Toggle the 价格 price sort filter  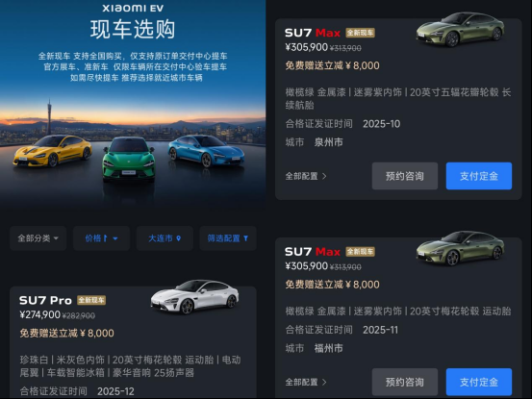coord(101,238)
